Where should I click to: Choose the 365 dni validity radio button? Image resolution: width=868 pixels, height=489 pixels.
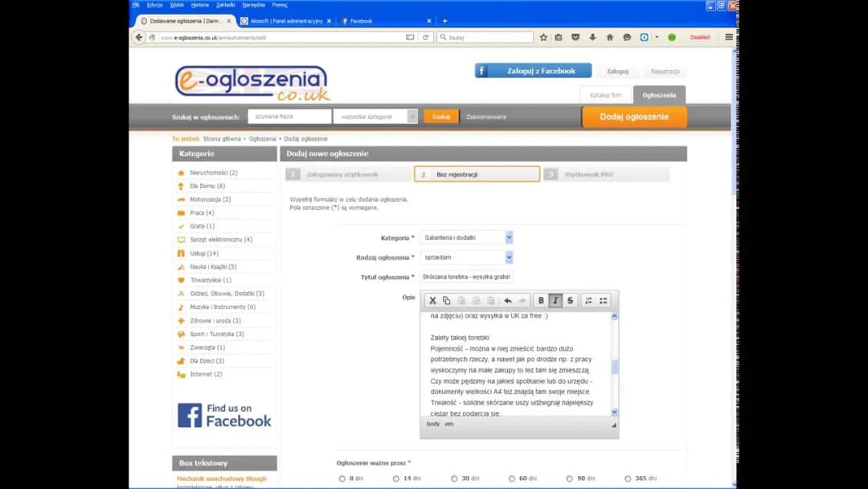coord(628,479)
